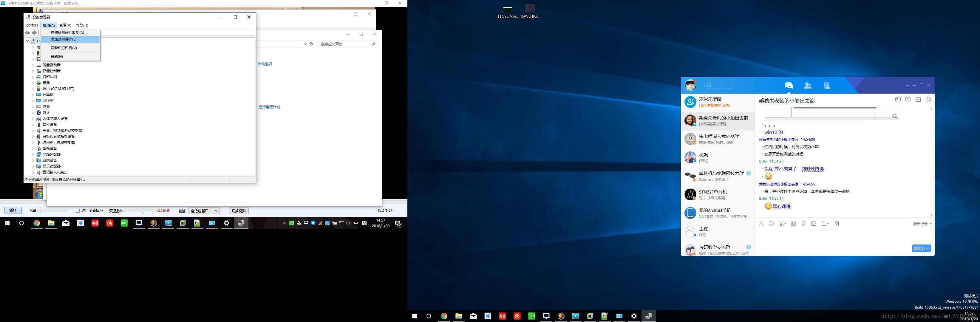Image resolution: width=980 pixels, height=322 pixels.
Task: Click the TIM search box
Action: coord(719,86)
